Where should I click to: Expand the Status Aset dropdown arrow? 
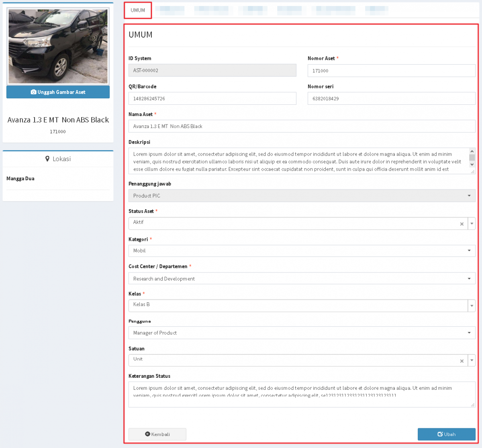[472, 224]
